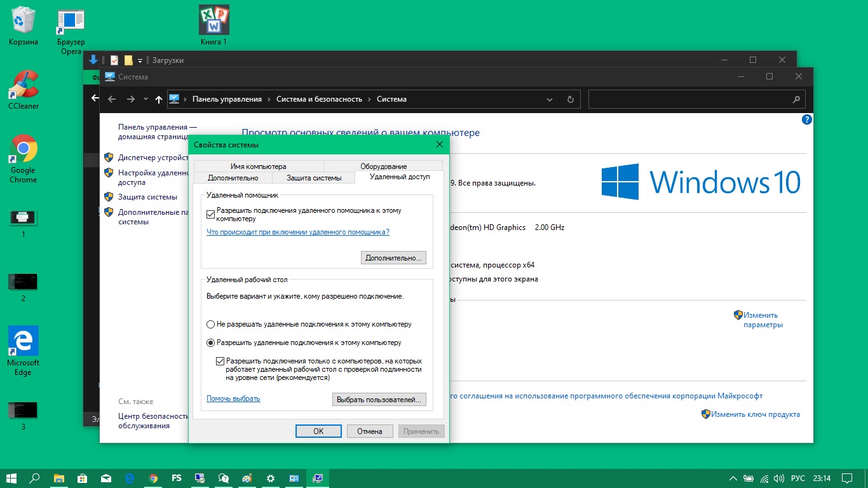The width and height of the screenshot is (868, 488).
Task: Select the Microsoft Edge desktop shortcut
Action: coord(24,351)
